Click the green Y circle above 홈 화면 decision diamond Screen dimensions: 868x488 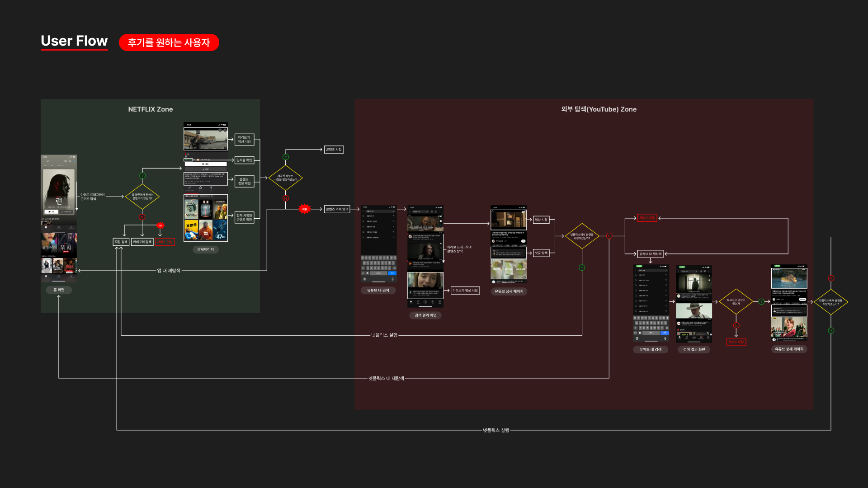142,176
